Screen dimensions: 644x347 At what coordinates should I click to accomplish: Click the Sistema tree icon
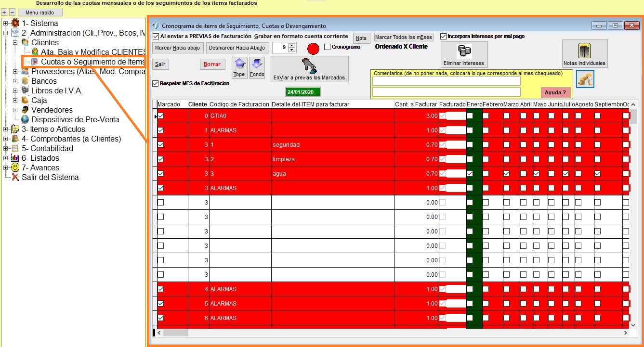click(x=15, y=23)
